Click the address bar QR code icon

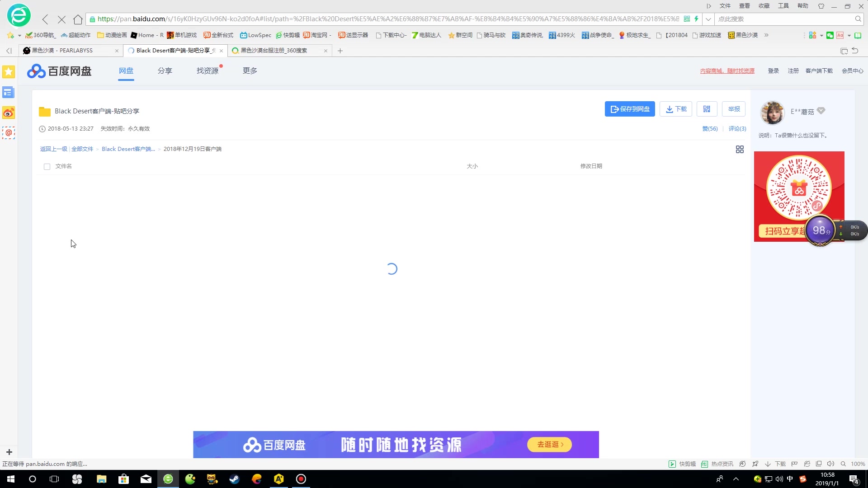click(687, 19)
